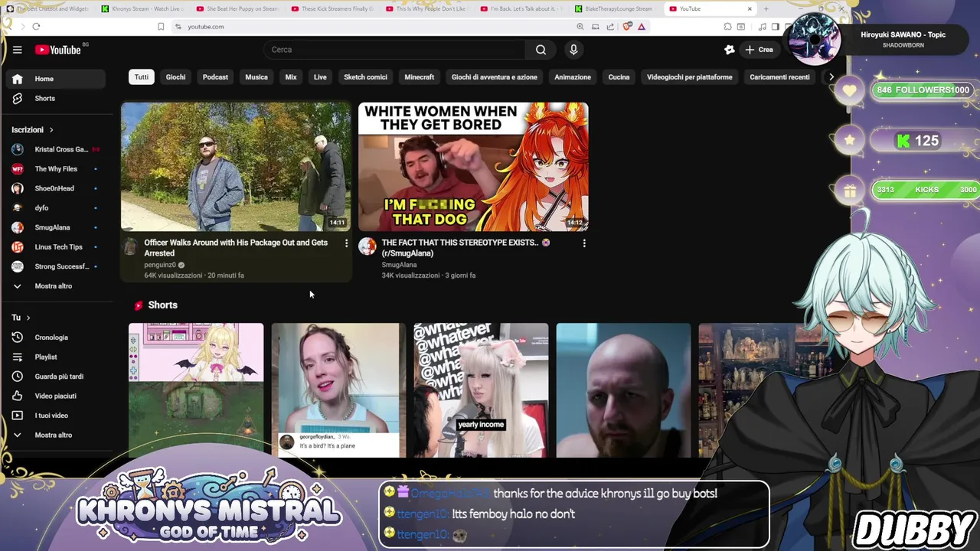
Task: Open the bald man Short thumbnail
Action: [x=623, y=390]
